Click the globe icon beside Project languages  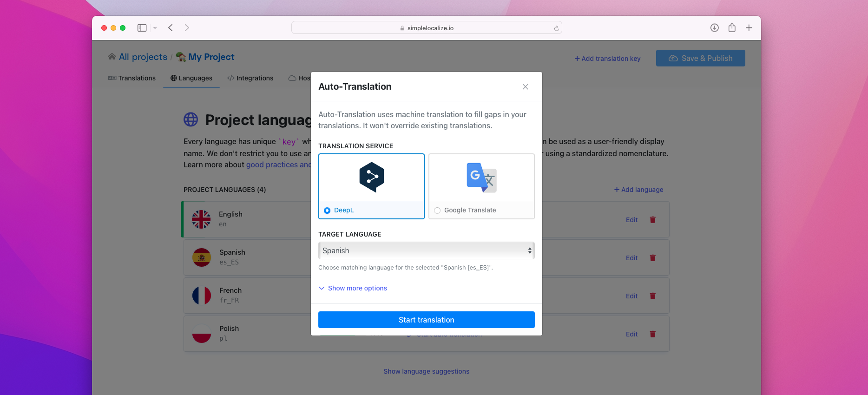click(191, 119)
